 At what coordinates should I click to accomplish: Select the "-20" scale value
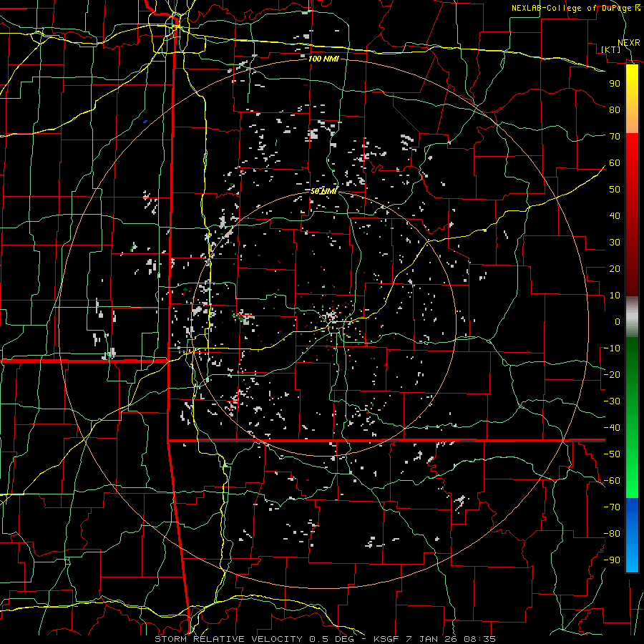coord(612,374)
